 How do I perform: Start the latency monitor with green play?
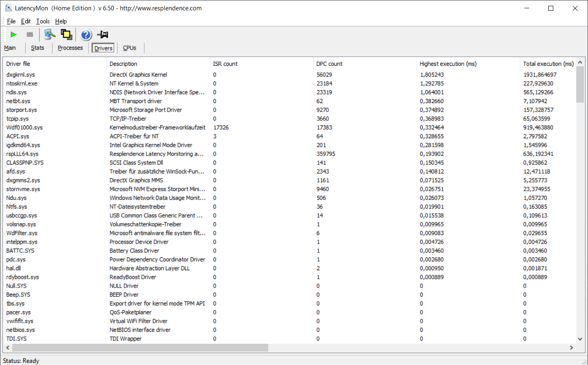pos(14,35)
